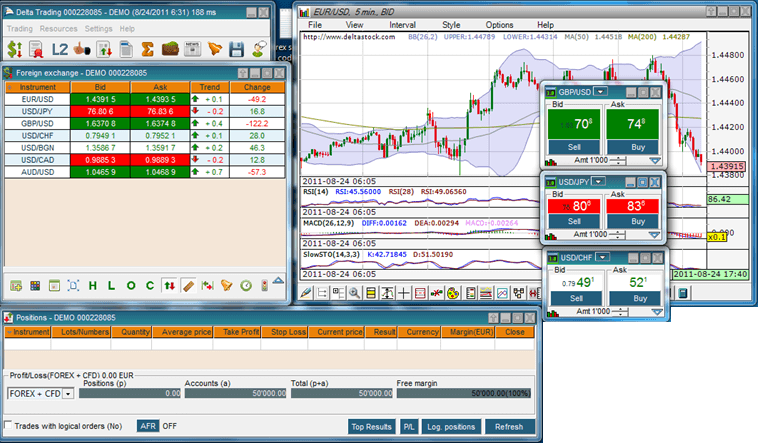Open the Settings menu in Delta Trading
Viewport: 758px width, 443px height.
pos(99,29)
